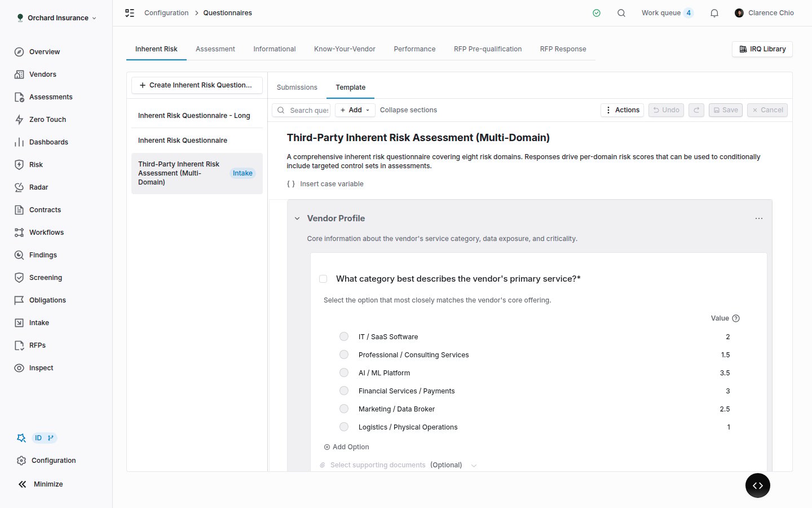The height and width of the screenshot is (508, 812).
Task: Open Obligations in the sidebar
Action: coord(47,300)
